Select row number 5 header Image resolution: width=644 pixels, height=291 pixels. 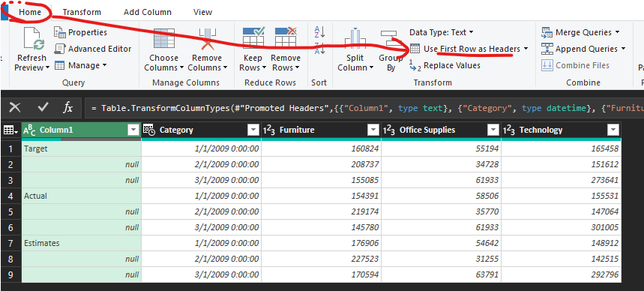10,211
